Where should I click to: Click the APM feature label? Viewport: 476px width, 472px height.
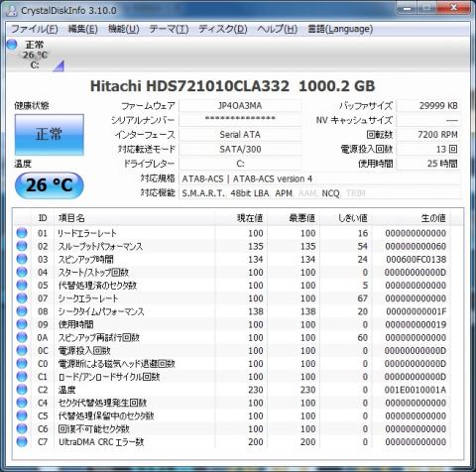click(x=284, y=193)
